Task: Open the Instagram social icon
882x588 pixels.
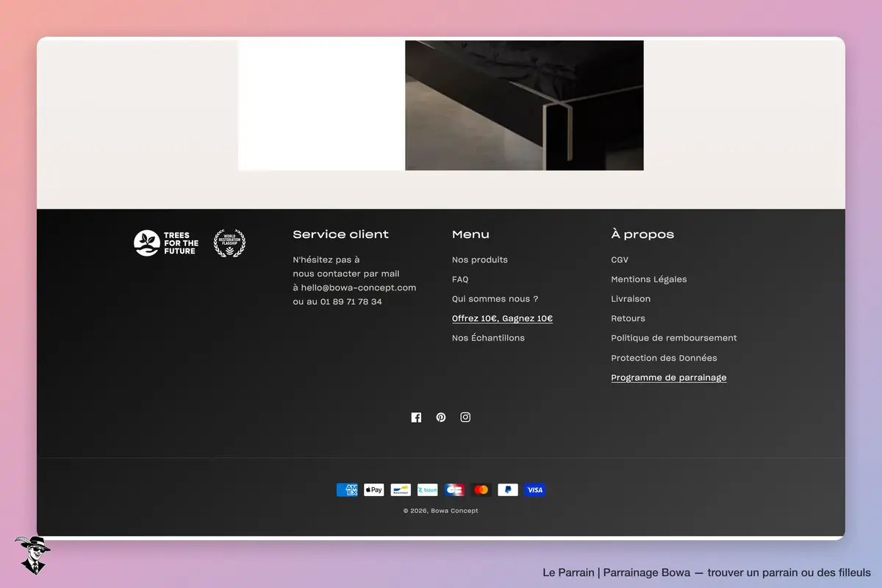Action: pos(465,417)
